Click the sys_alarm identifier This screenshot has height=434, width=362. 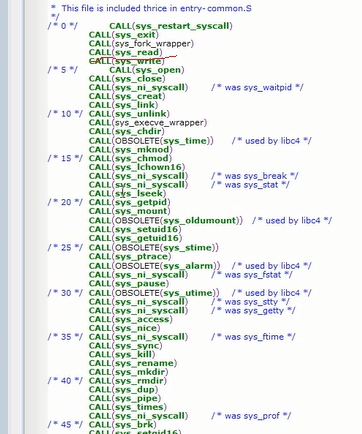tap(188, 266)
